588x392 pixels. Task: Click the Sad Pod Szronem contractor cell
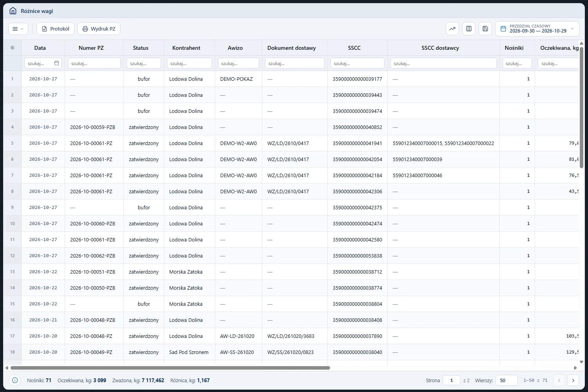tap(189, 352)
